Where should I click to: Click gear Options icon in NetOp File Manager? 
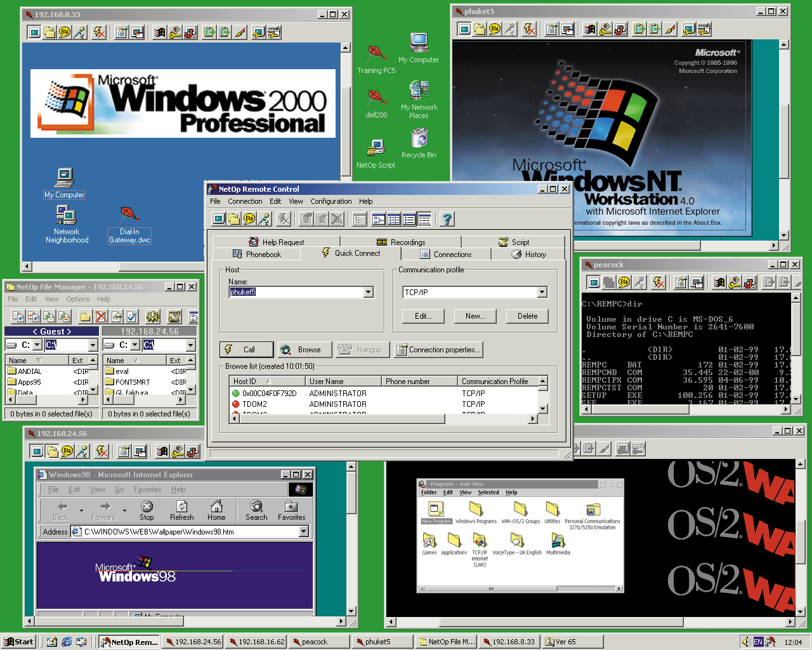(152, 316)
